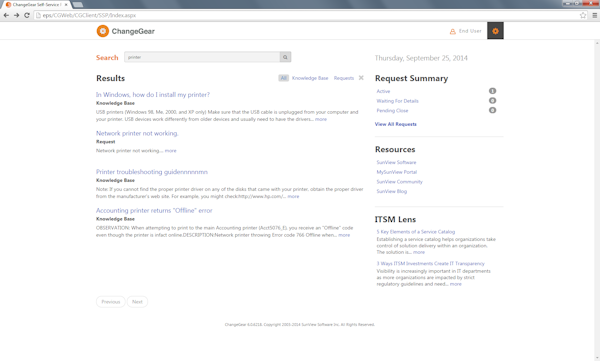This screenshot has height=361, width=600.
Task: Click the browser forward arrow
Action: tap(16, 15)
